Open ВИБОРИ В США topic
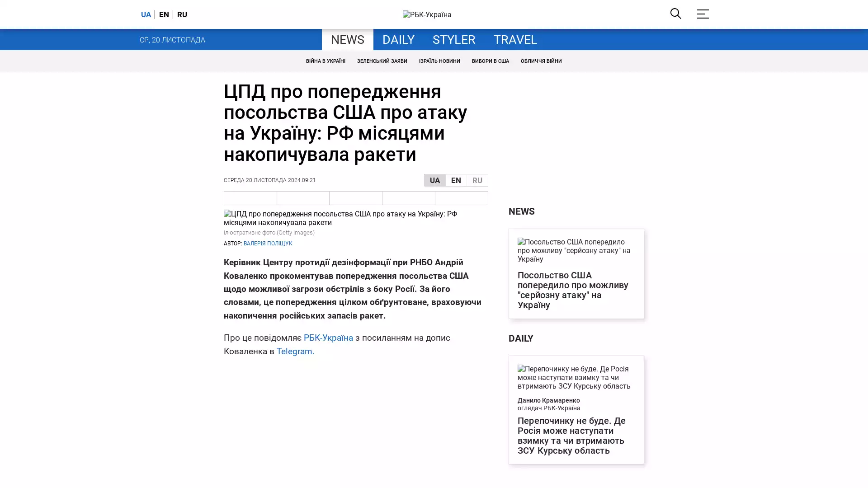868x488 pixels. pos(490,61)
